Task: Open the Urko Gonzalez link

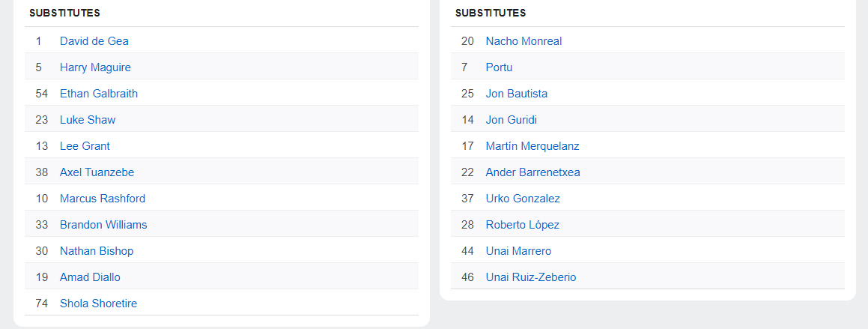Action: click(523, 199)
